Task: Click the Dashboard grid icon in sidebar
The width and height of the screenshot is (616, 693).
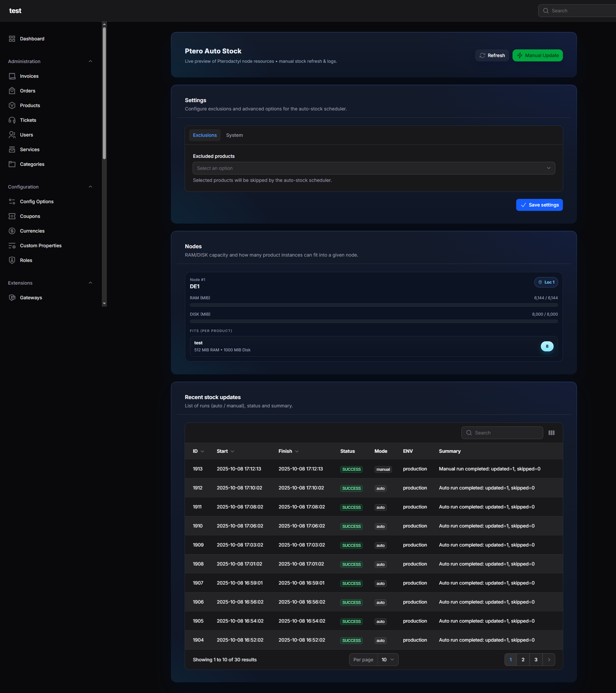Action: coord(12,39)
